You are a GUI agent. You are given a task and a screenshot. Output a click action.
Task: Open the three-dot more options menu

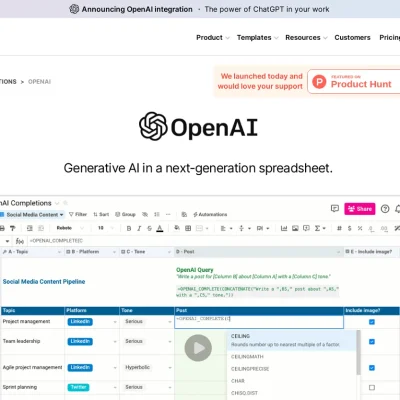[x=168, y=214]
